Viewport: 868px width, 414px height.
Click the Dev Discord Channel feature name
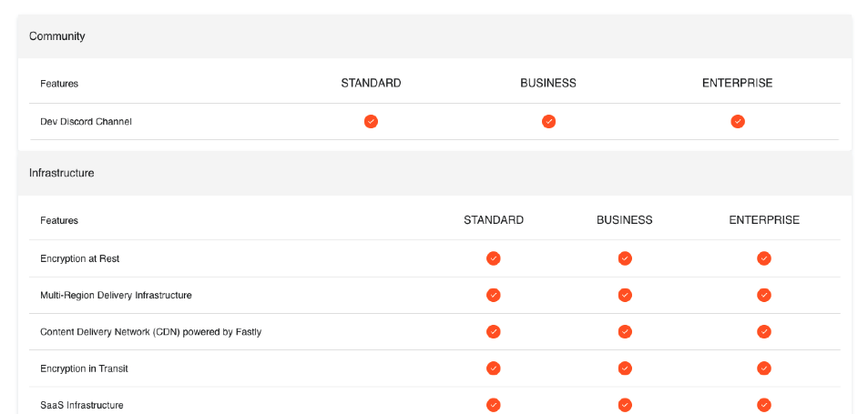tap(86, 122)
